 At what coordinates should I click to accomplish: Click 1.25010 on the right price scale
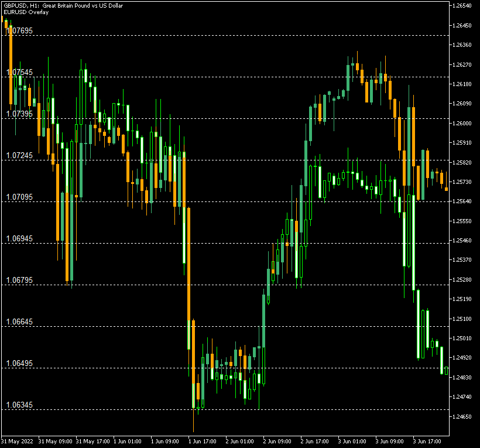click(x=463, y=338)
